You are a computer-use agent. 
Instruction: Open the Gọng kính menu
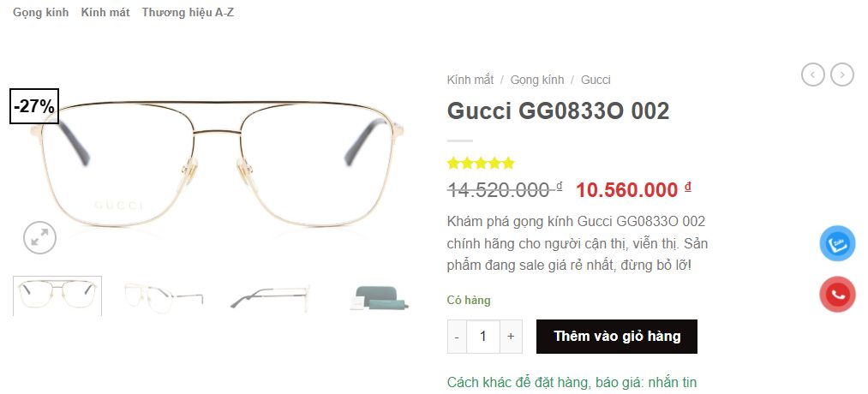(41, 12)
